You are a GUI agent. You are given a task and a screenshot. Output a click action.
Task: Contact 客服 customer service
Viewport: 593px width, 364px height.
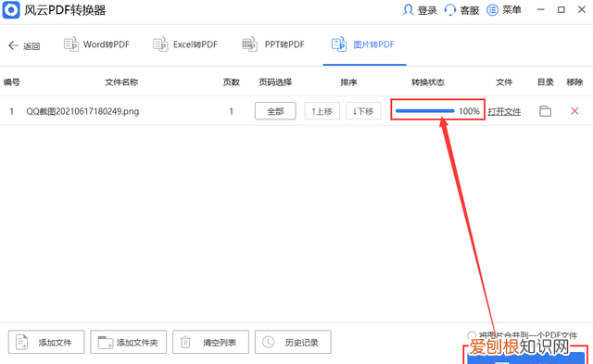click(x=461, y=10)
